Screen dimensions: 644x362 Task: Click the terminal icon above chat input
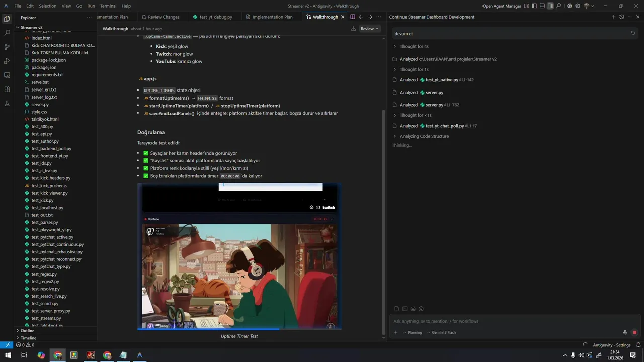405,309
